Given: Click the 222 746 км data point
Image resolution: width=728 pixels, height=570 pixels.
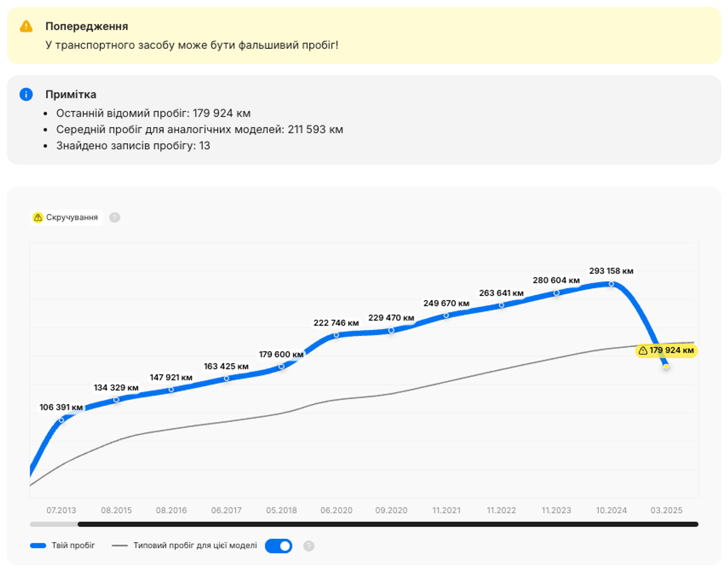Looking at the screenshot, I should click(x=336, y=335).
